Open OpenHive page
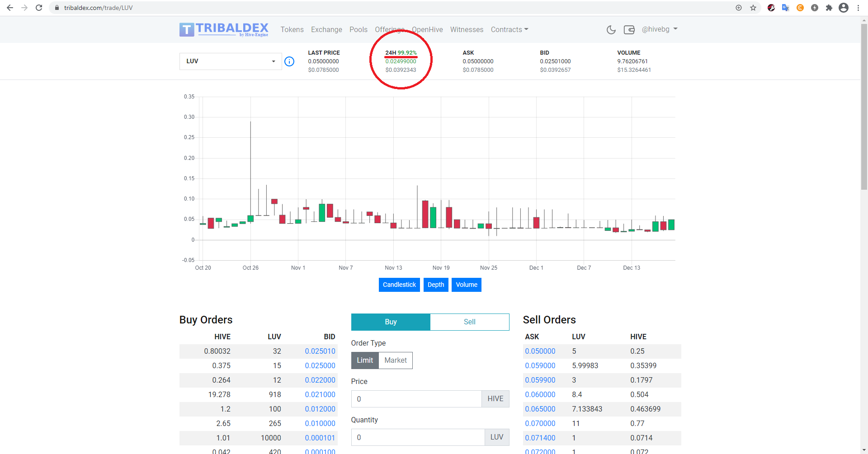The image size is (868, 454). click(427, 30)
